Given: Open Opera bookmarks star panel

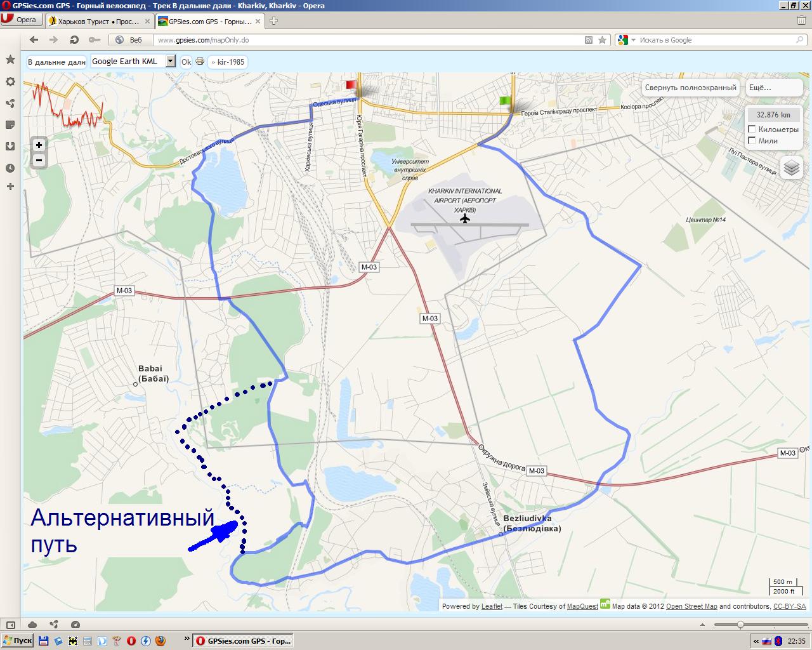Looking at the screenshot, I should [10, 60].
